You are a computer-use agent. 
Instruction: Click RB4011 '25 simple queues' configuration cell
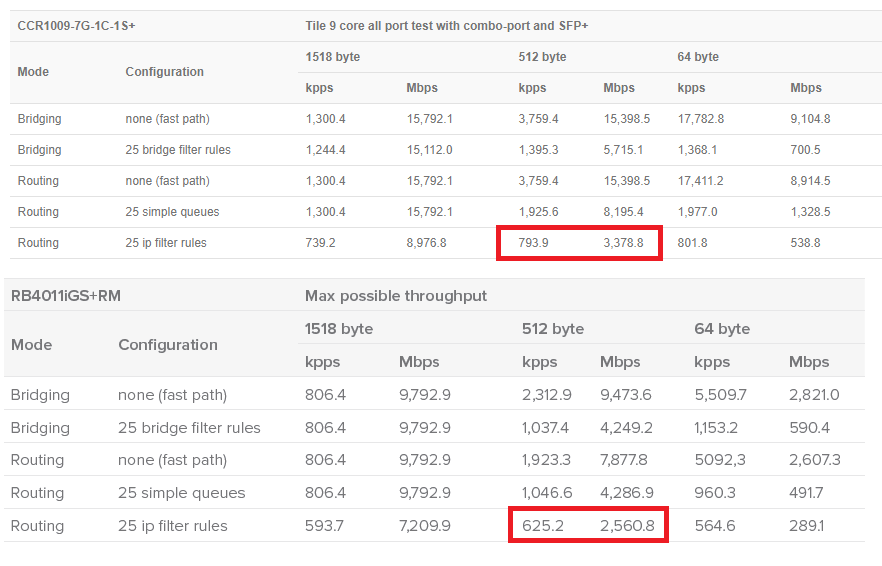click(182, 493)
